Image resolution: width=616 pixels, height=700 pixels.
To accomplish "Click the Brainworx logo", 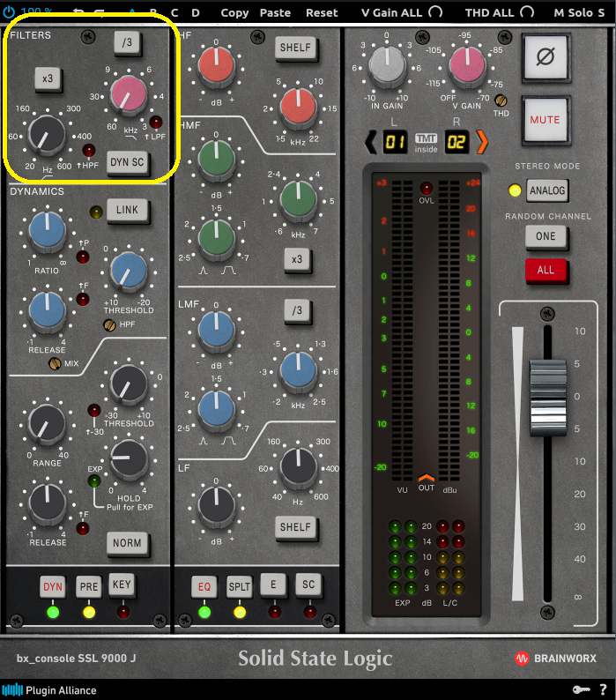I will 555,659.
